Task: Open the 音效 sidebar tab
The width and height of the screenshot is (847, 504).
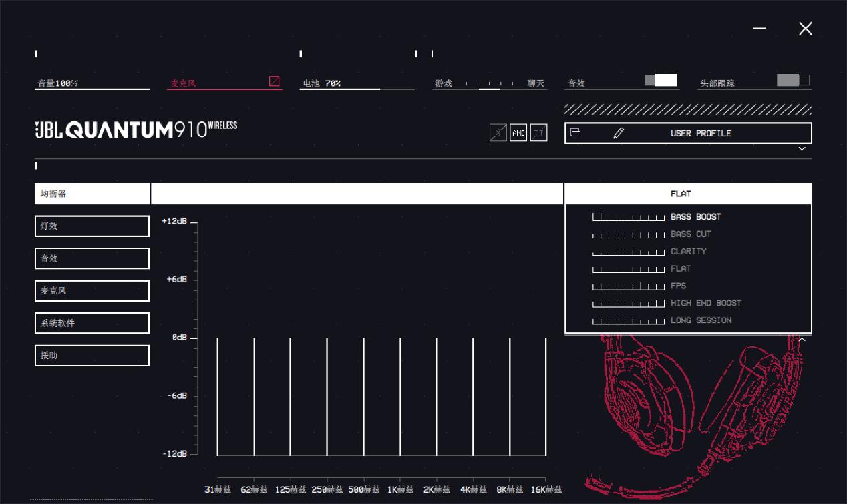Action: coord(92,258)
